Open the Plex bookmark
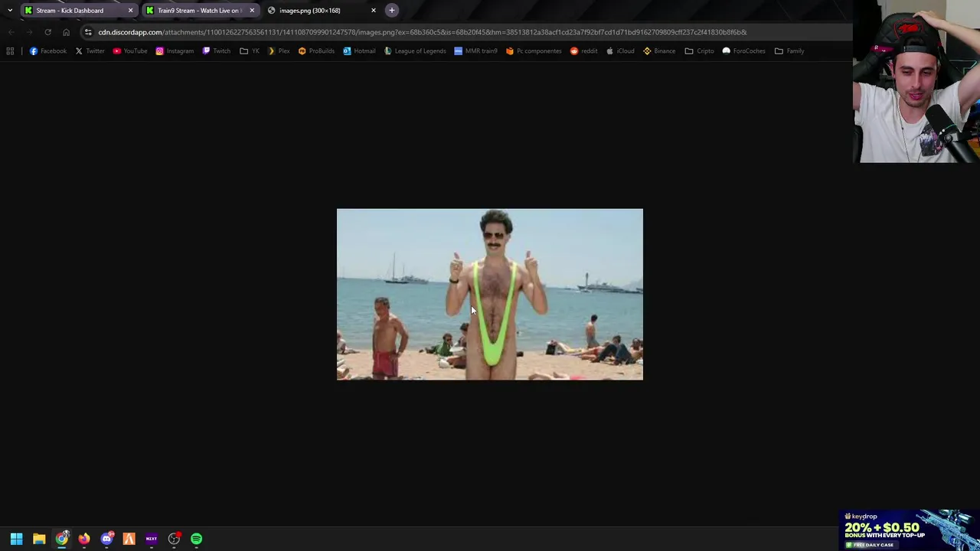The width and height of the screenshot is (980, 551). (278, 51)
